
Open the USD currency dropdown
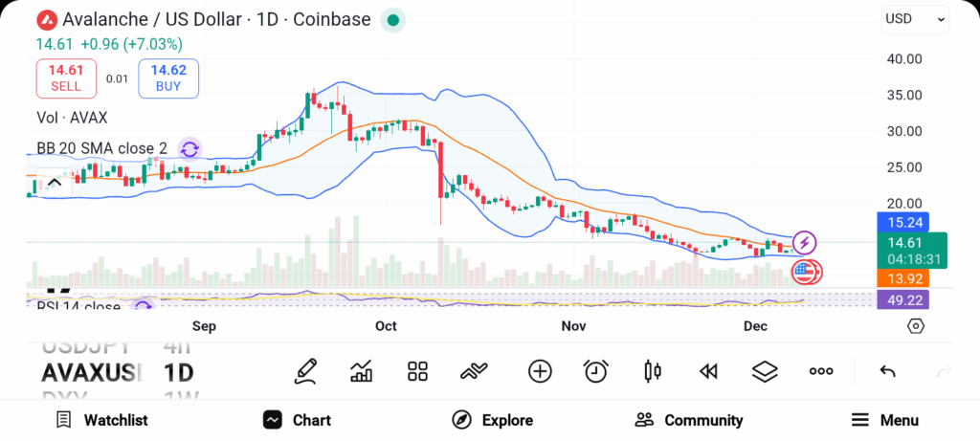click(915, 18)
